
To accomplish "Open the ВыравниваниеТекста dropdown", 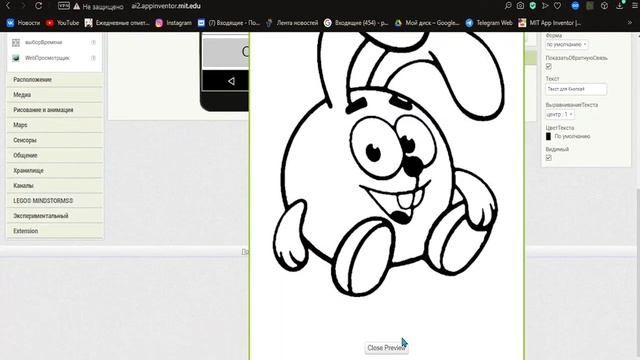I will pos(560,115).
